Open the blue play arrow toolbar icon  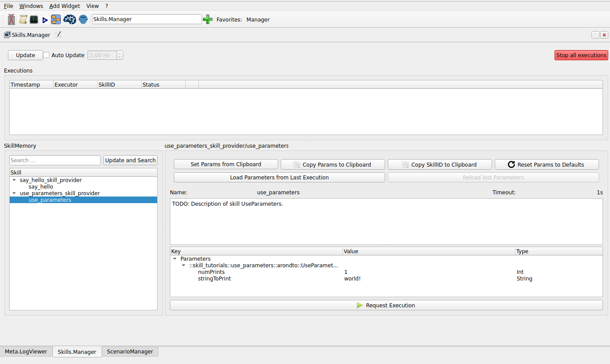[45, 19]
